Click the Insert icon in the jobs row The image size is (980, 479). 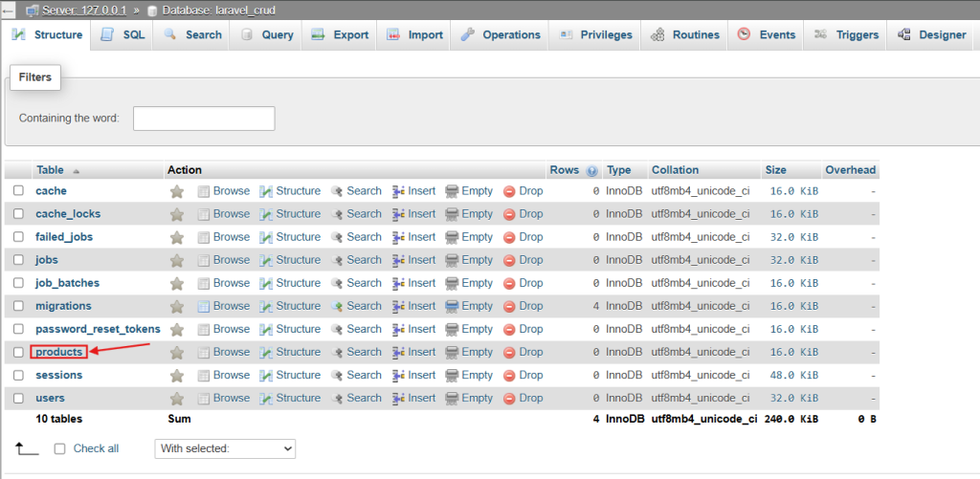[x=399, y=260]
